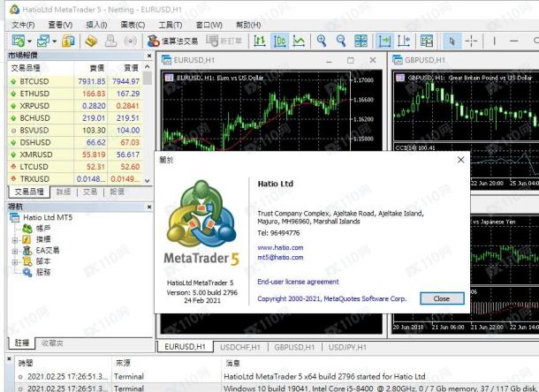539x392 pixels.
Task: Maximize the EURUSD,H1 chart window
Action: tap(350, 60)
